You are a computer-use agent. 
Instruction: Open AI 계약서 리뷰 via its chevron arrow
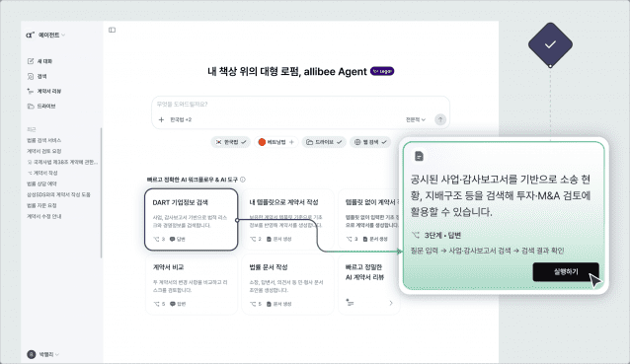click(x=391, y=303)
